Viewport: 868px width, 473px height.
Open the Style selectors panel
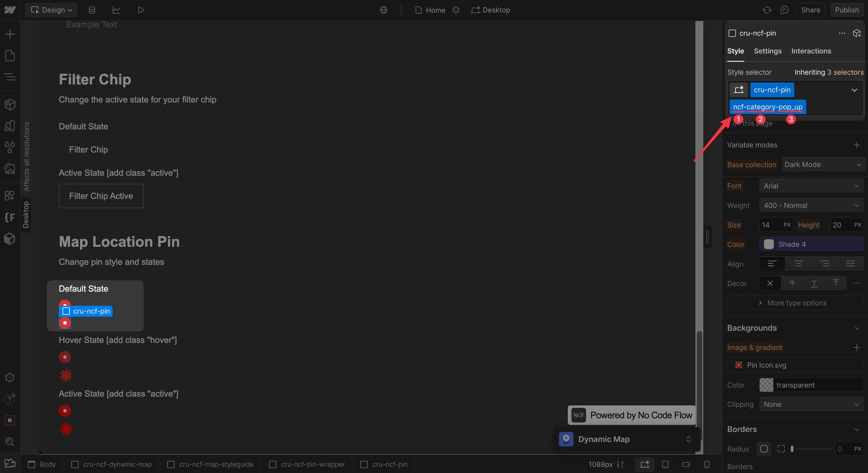click(x=10, y=126)
